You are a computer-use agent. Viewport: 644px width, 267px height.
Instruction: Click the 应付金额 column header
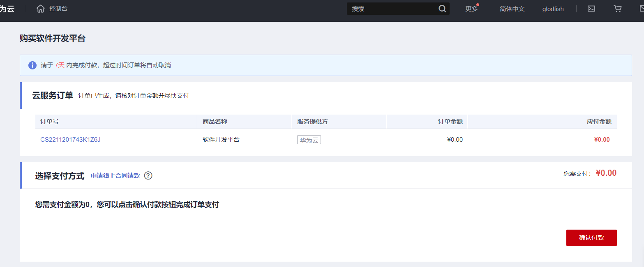point(599,122)
